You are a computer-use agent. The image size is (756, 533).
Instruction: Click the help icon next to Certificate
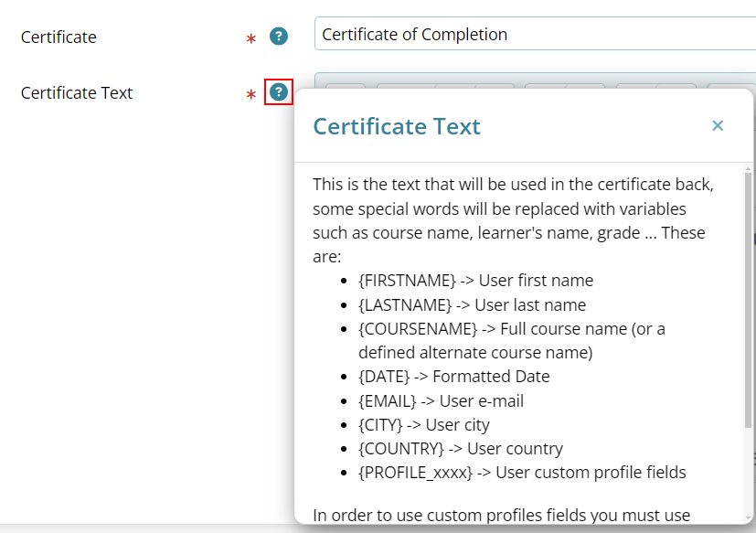(279, 37)
